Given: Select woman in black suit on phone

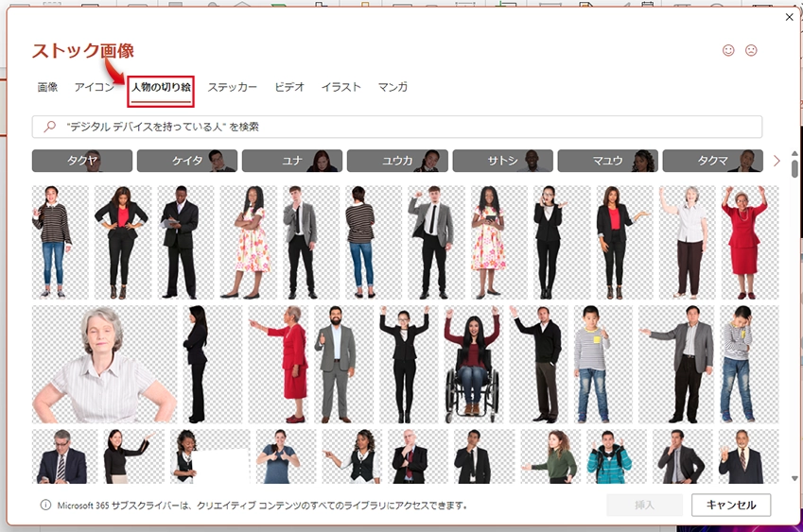Looking at the screenshot, I should 562,242.
